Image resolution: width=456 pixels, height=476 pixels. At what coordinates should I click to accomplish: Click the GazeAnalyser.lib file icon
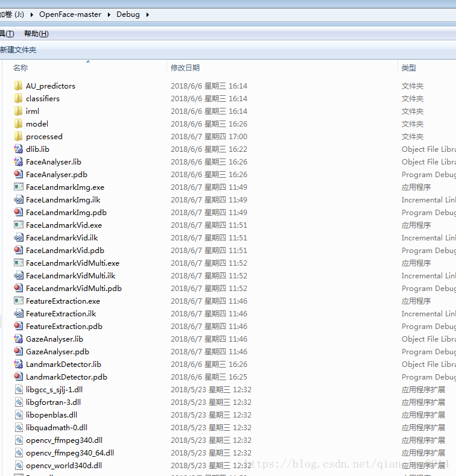18,339
